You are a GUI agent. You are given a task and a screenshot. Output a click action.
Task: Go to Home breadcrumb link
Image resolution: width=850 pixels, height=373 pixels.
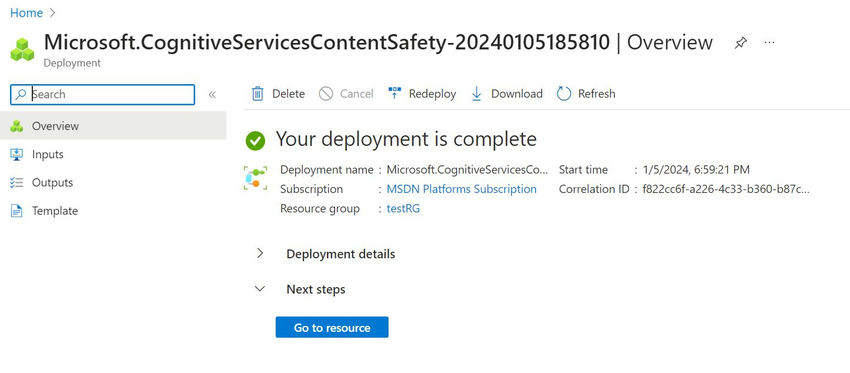(27, 12)
